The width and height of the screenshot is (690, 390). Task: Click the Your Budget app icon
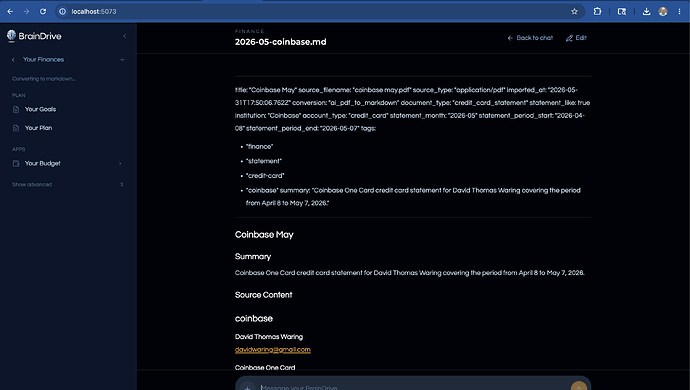pos(16,163)
